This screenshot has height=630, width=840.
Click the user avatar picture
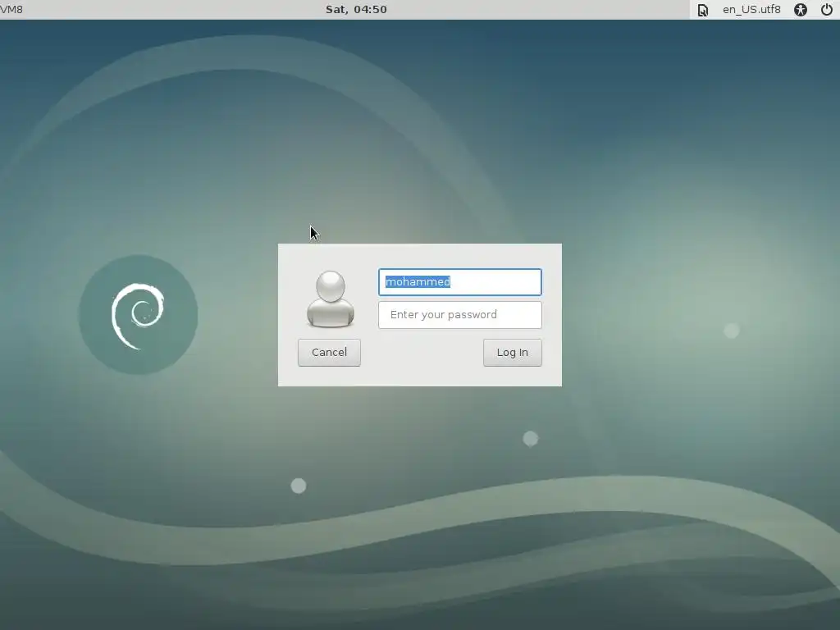coord(331,299)
